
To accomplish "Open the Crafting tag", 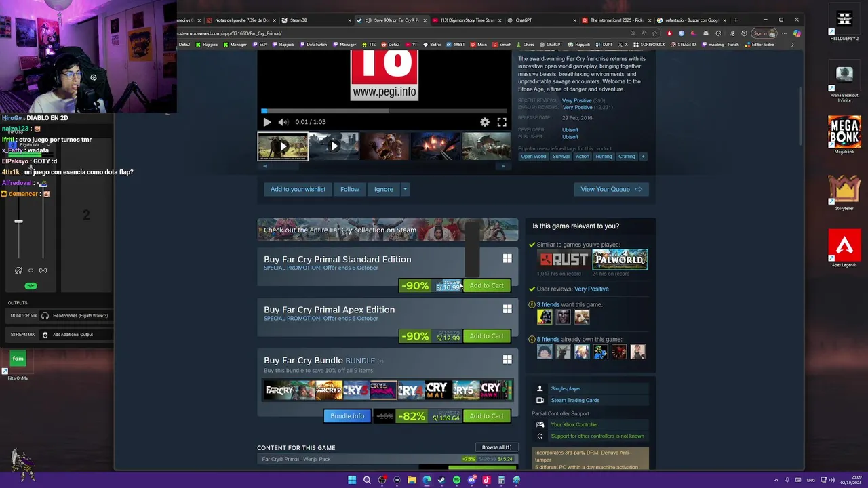I will pyautogui.click(x=627, y=157).
